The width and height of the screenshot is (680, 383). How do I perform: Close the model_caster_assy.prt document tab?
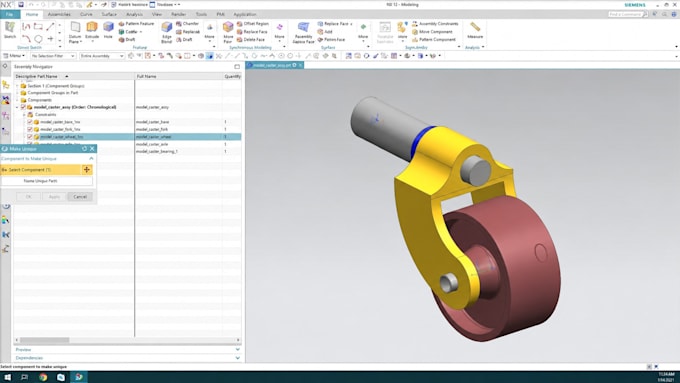click(x=300, y=65)
